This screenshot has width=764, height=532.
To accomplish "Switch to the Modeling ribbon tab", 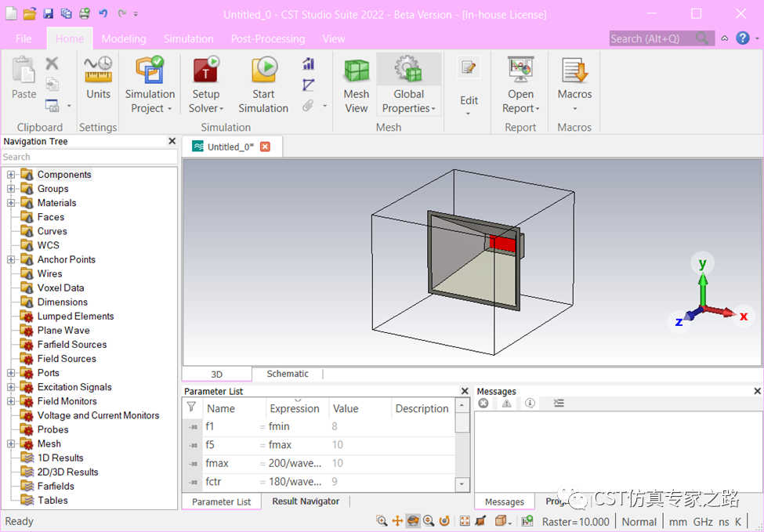I will tap(124, 38).
